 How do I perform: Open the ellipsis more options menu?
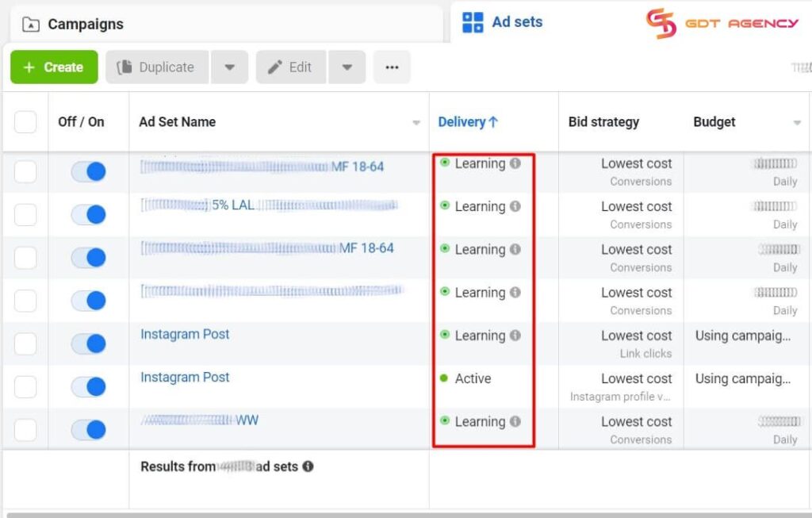click(392, 67)
